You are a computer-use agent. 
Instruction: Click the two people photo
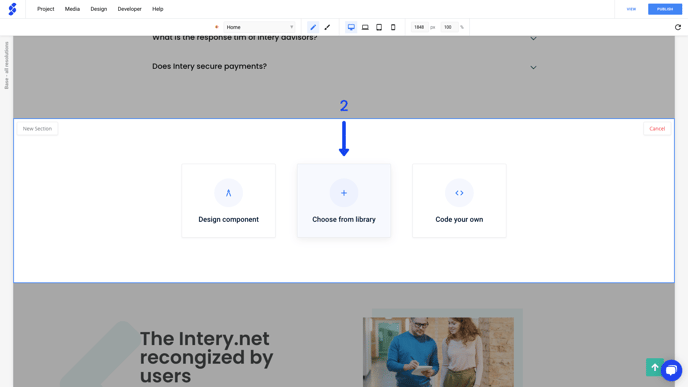(438, 352)
